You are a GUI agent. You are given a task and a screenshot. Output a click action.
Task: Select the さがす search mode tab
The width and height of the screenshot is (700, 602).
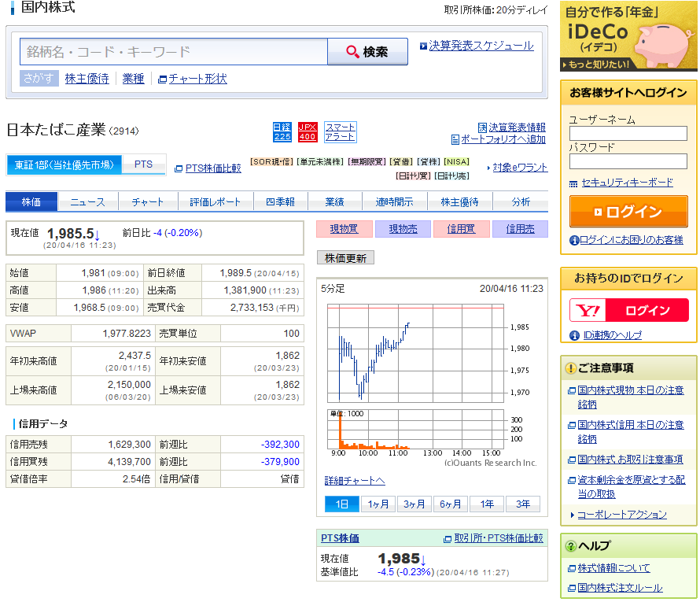pos(39,79)
